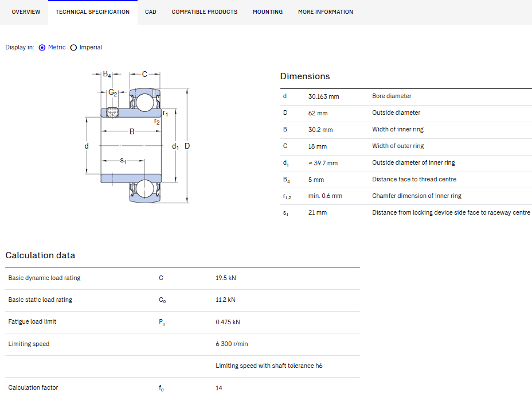Click the Fatigue load limit label
The height and width of the screenshot is (396, 532).
coord(32,321)
